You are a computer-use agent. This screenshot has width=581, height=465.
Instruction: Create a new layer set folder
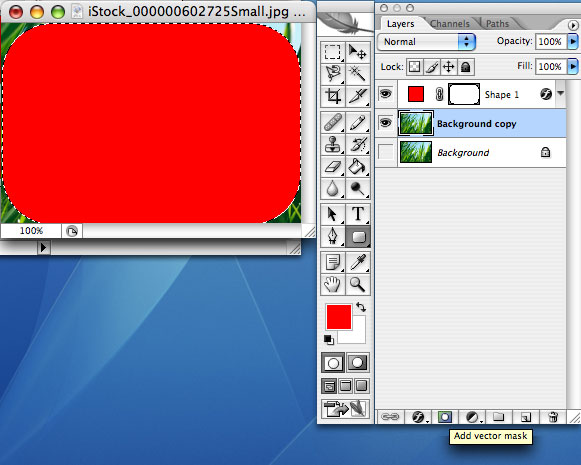pos(499,417)
